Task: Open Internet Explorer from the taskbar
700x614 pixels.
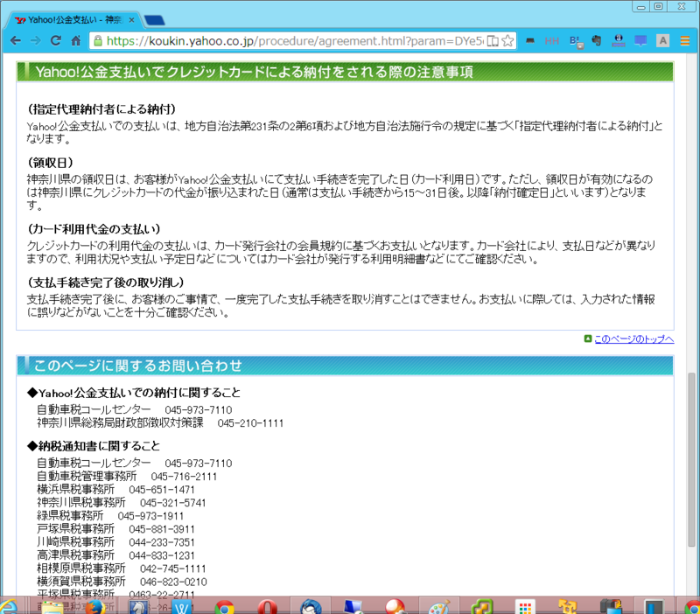Action: pyautogui.click(x=8, y=607)
